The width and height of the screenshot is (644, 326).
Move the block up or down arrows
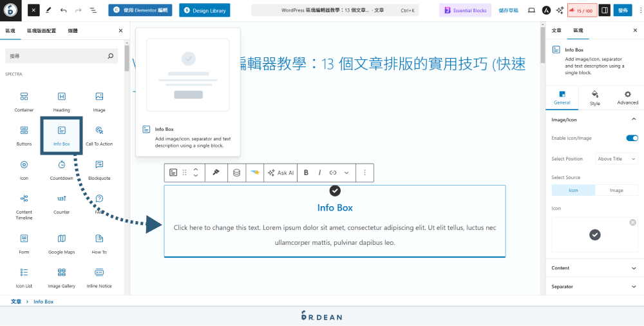click(196, 173)
